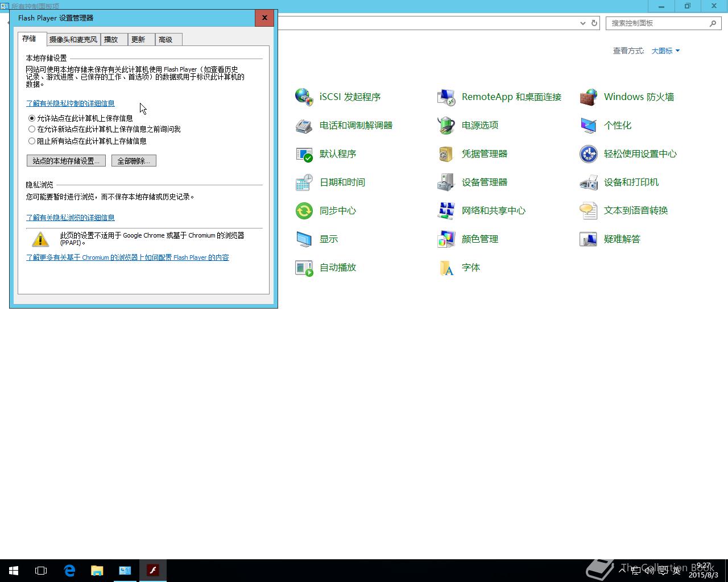Switch to the 存储 tab
The height and width of the screenshot is (582, 728).
pyautogui.click(x=32, y=39)
